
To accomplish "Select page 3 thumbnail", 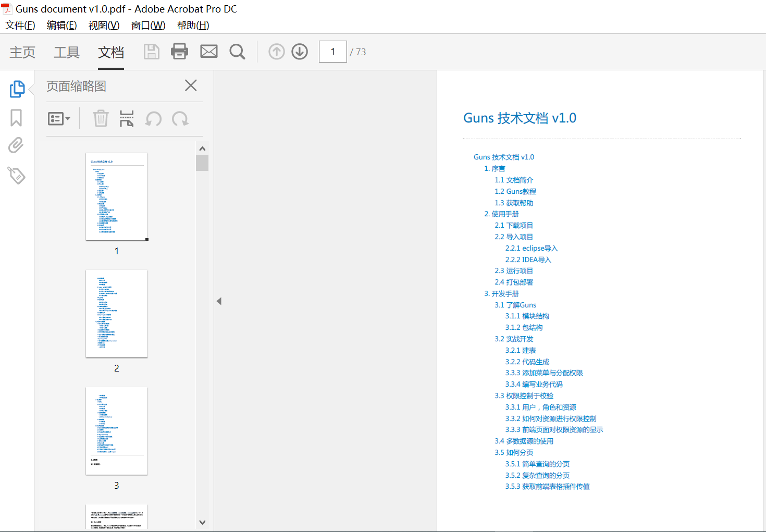I will pyautogui.click(x=117, y=431).
